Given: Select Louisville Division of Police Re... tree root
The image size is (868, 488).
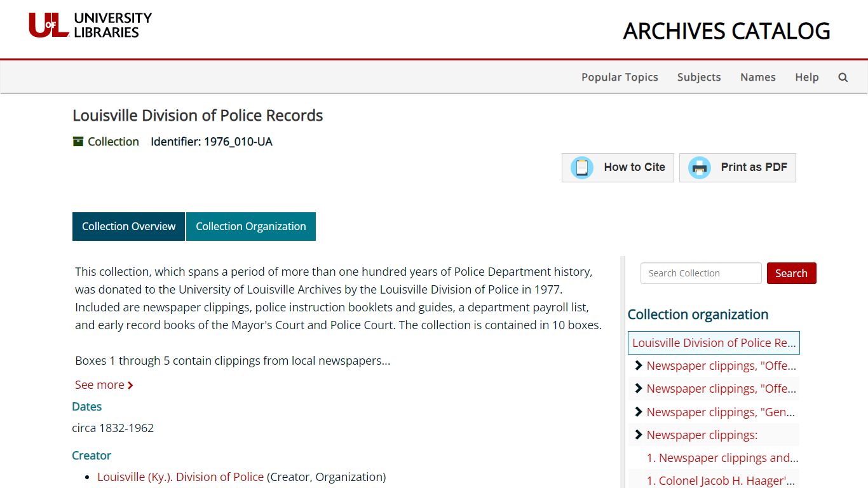Looking at the screenshot, I should 714,342.
